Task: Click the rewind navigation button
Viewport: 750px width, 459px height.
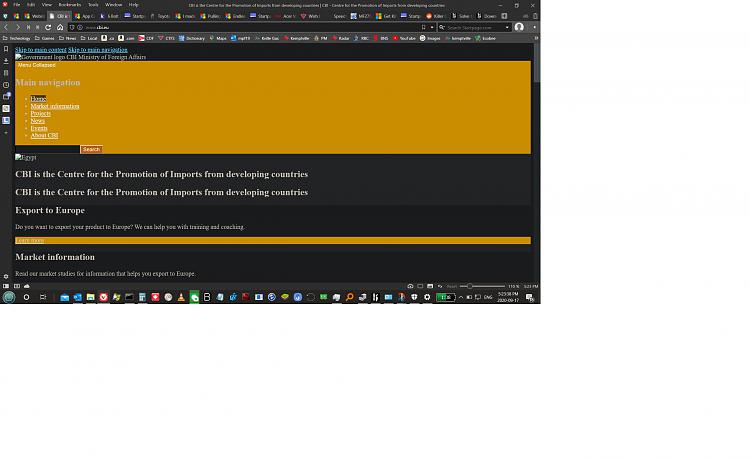Action: [28, 27]
